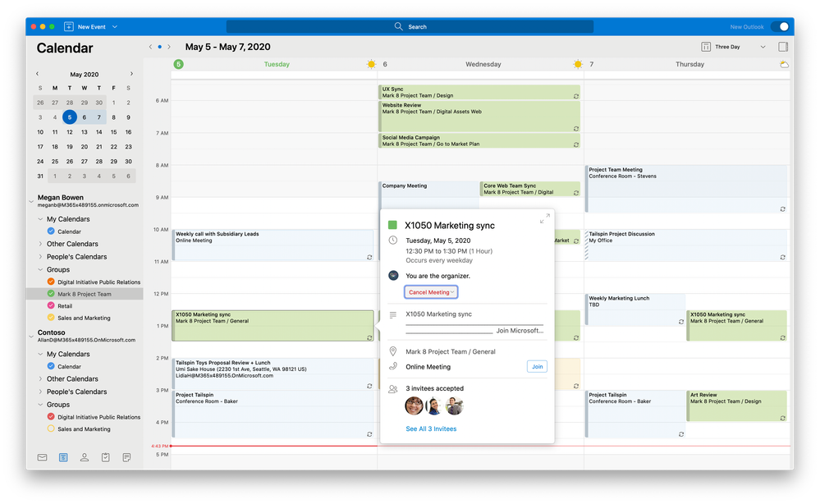This screenshot has height=504, width=820.
Task: Click the third invitee avatar
Action: 455,405
